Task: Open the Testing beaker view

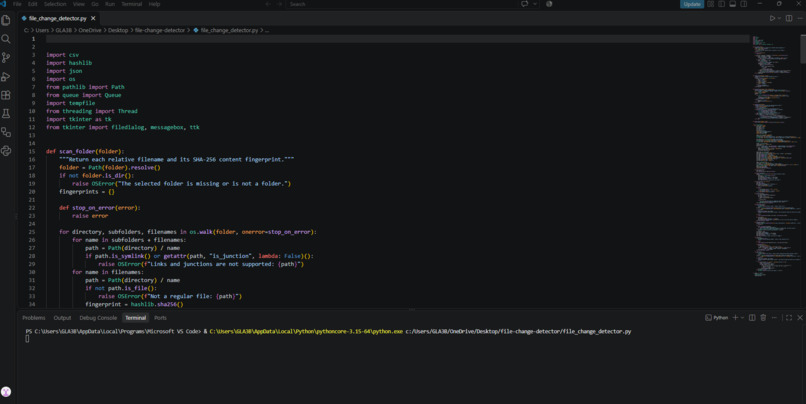Action: click(x=6, y=114)
